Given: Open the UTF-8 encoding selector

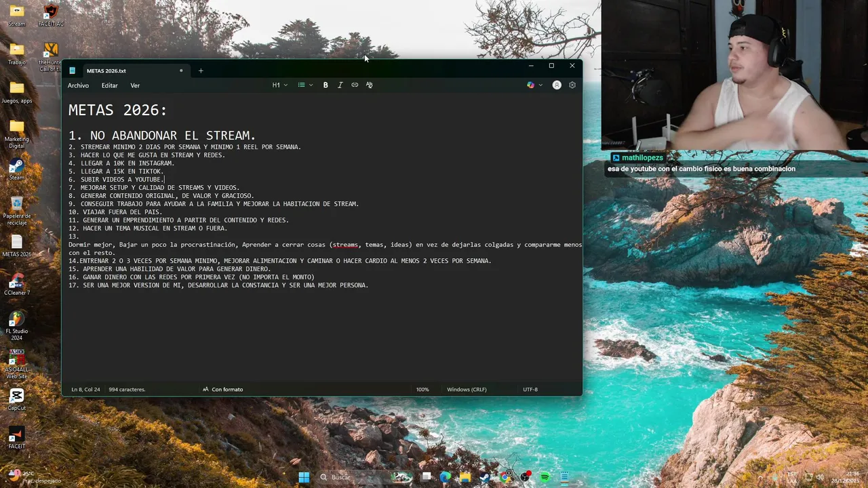Looking at the screenshot, I should (530, 389).
